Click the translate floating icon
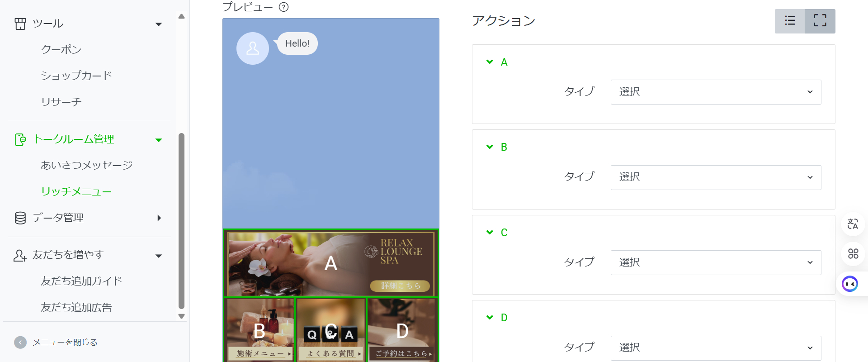The height and width of the screenshot is (362, 868). 853,224
